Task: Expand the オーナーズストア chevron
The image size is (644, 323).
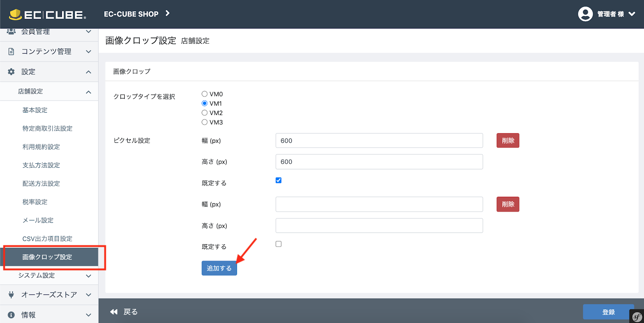Action: (x=89, y=295)
